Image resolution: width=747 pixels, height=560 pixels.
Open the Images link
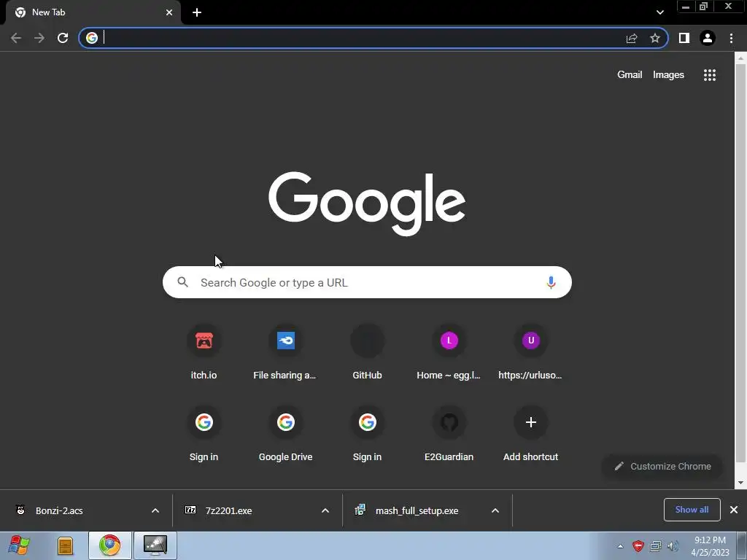pos(668,75)
